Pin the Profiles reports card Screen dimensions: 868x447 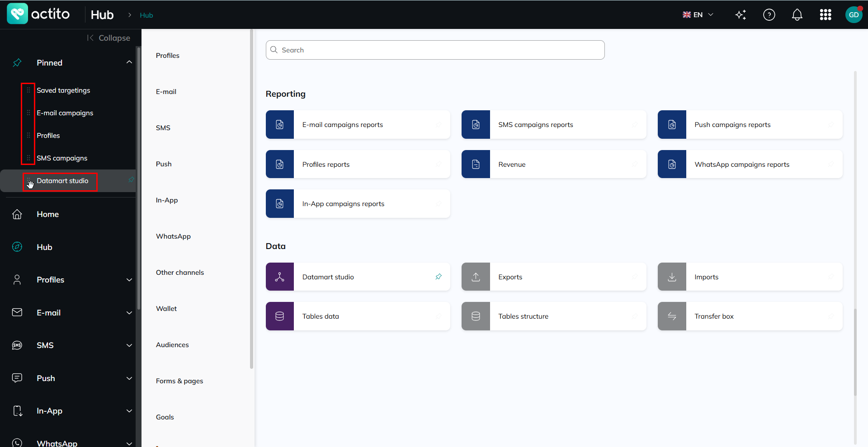(x=439, y=164)
